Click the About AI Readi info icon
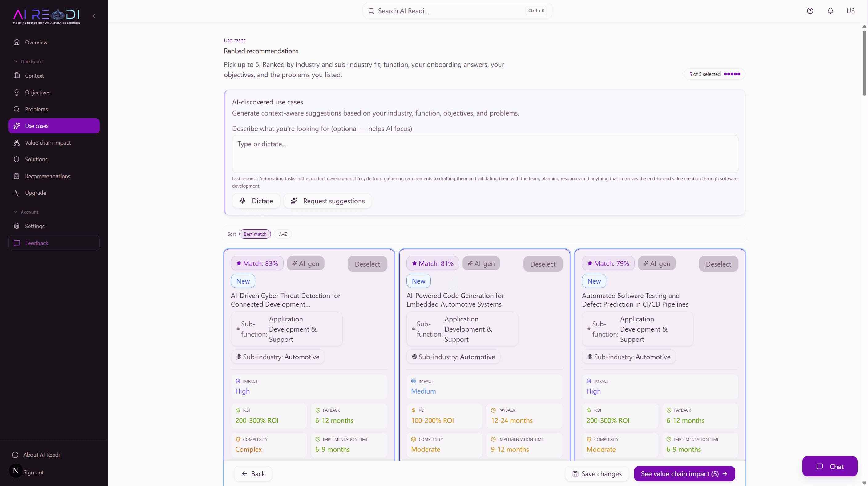Screen dimensions: 868x486 tap(15, 455)
